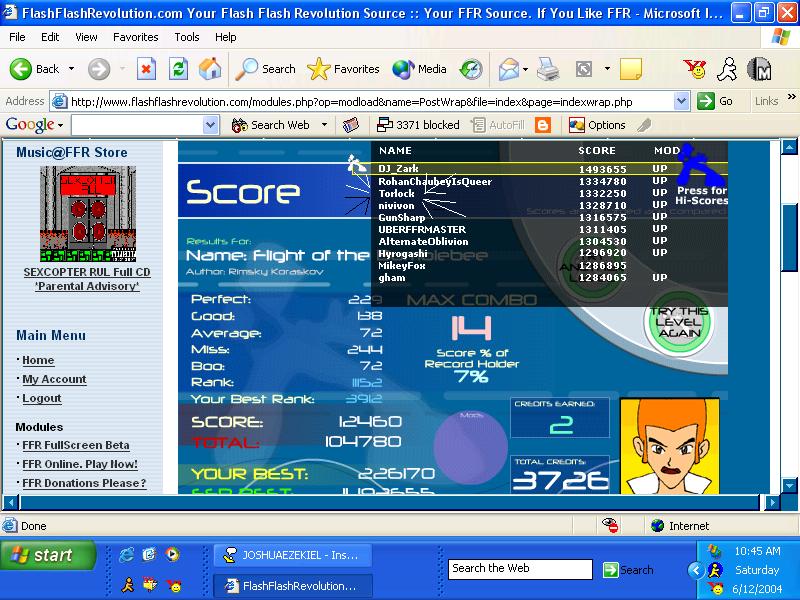This screenshot has width=800, height=600.
Task: Switch to FlashFlashRevolution taskbar button
Action: pos(292,586)
